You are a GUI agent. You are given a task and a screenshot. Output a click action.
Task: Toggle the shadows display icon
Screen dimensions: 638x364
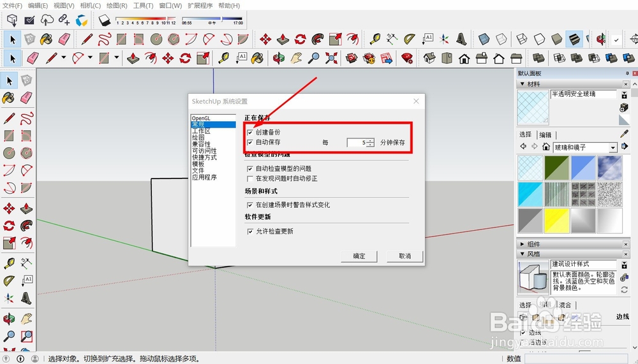105,20
